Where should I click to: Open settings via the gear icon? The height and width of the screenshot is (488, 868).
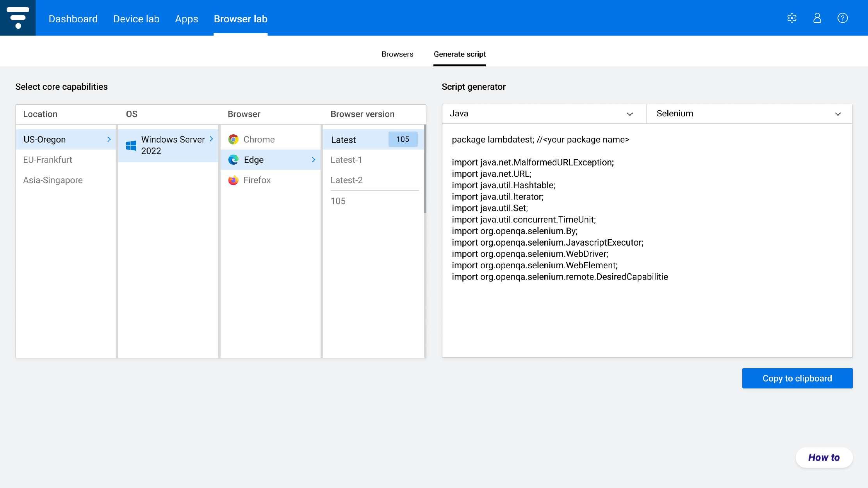coord(792,18)
